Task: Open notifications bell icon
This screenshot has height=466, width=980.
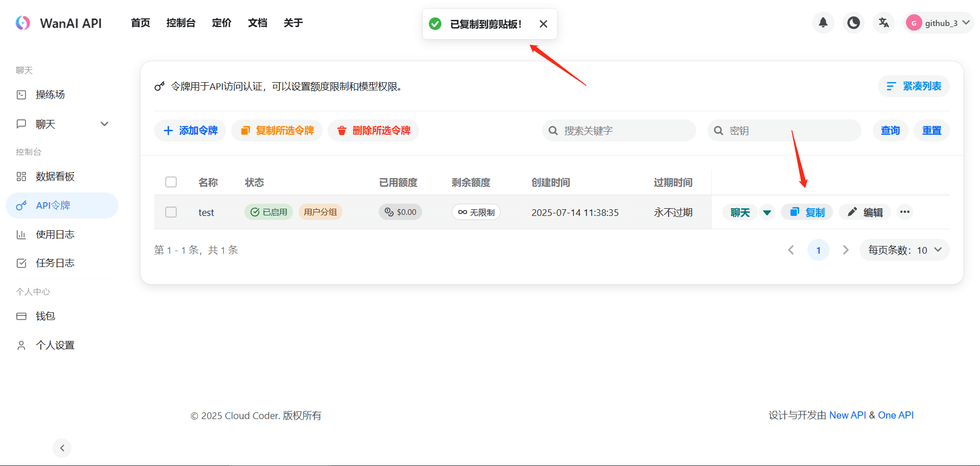Action: tap(823, 23)
